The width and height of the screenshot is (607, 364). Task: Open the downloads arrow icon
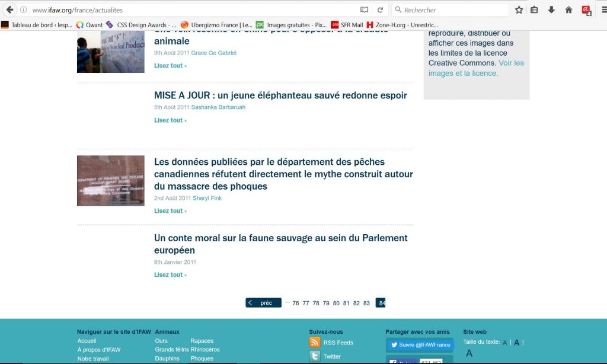coord(551,10)
